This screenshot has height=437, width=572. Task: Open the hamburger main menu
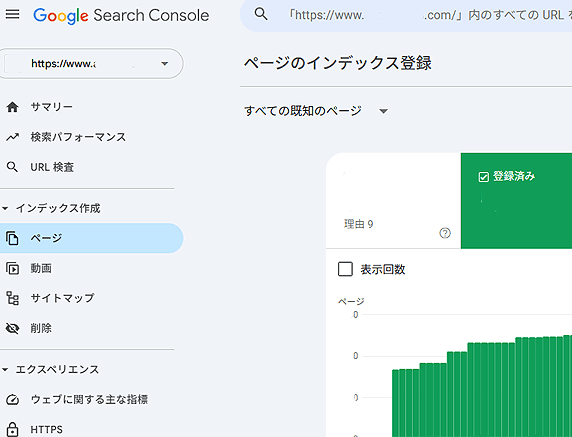[x=13, y=15]
